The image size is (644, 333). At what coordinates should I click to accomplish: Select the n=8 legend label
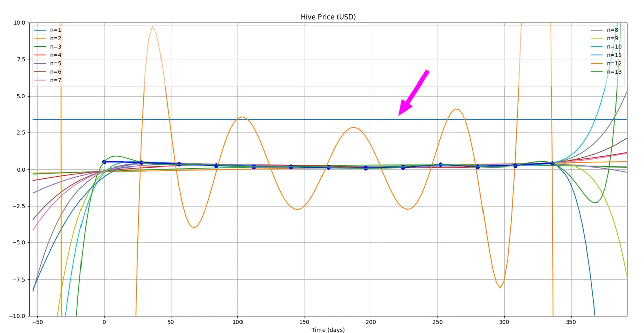point(612,30)
